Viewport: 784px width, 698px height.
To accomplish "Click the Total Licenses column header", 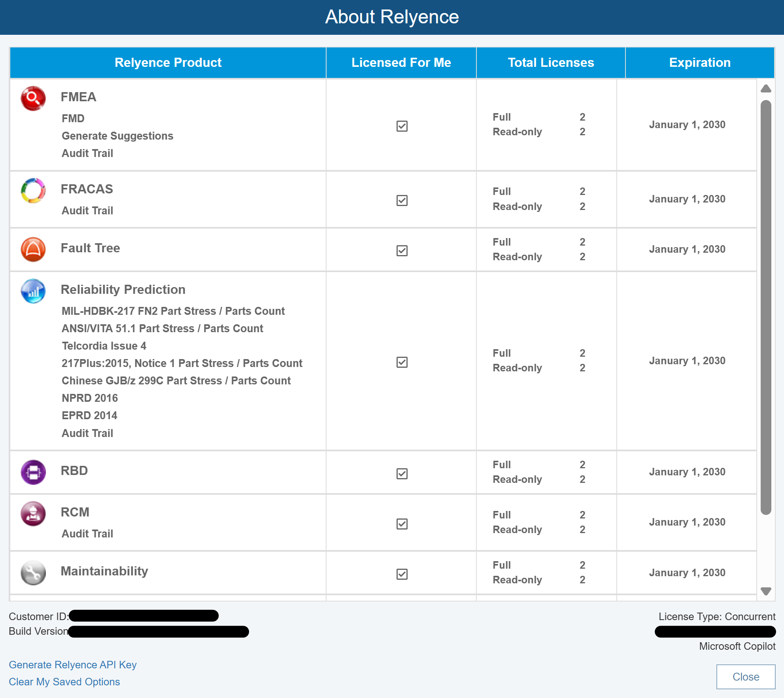I will (x=551, y=62).
